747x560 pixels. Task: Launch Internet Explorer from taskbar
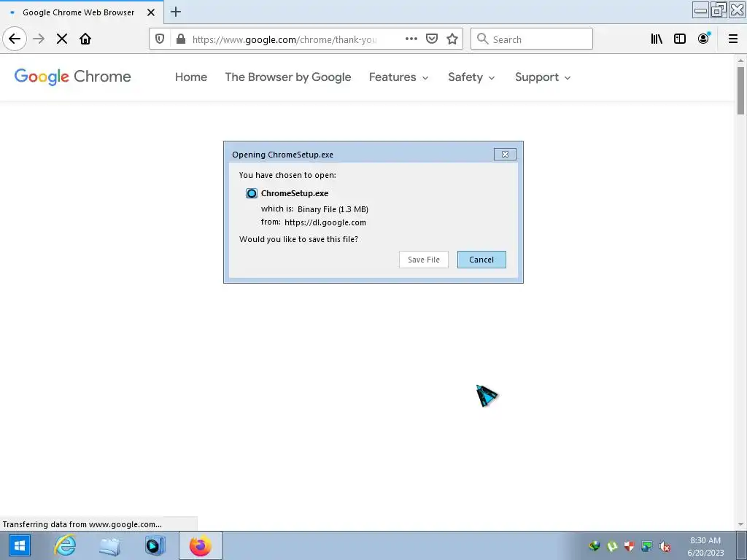[x=65, y=545]
